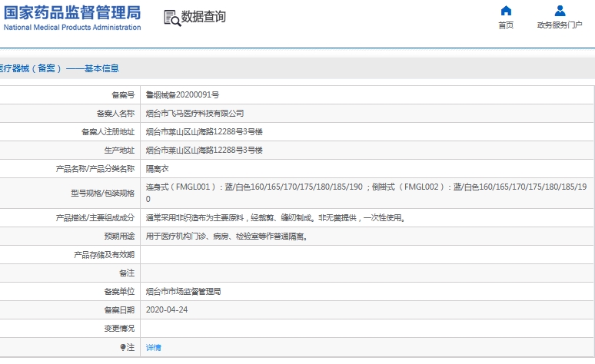This screenshot has width=595, height=364.
Task: Click the 备案日期 label
Action: tap(119, 309)
